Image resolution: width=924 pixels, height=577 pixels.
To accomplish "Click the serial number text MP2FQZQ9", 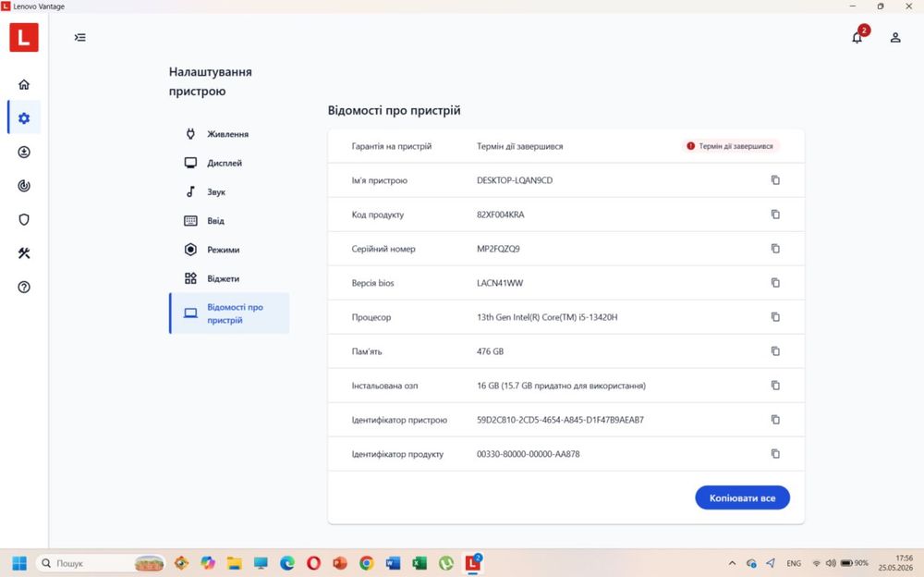I will click(498, 249).
